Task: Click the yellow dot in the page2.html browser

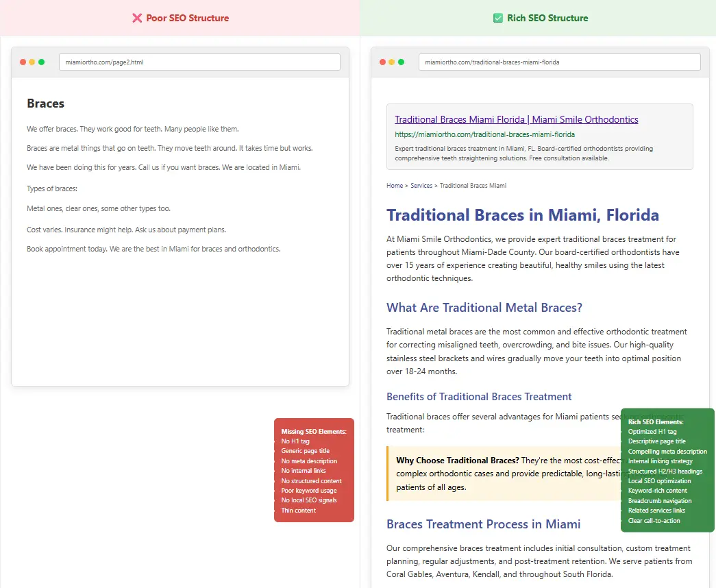Action: [x=32, y=62]
